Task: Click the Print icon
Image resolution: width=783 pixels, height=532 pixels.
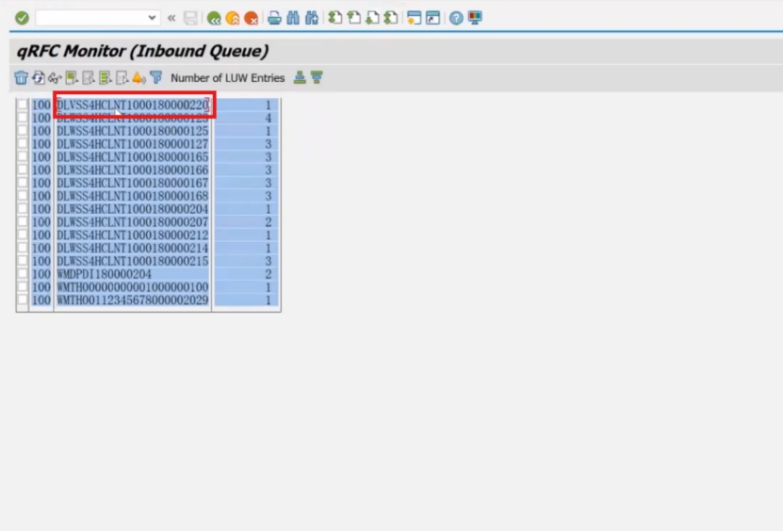Action: click(274, 19)
